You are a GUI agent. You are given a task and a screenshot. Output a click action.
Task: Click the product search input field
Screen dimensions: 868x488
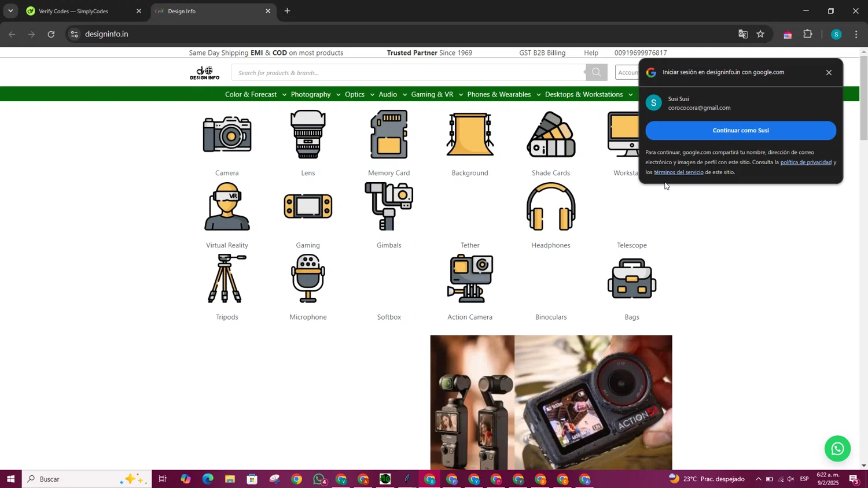pyautogui.click(x=409, y=73)
